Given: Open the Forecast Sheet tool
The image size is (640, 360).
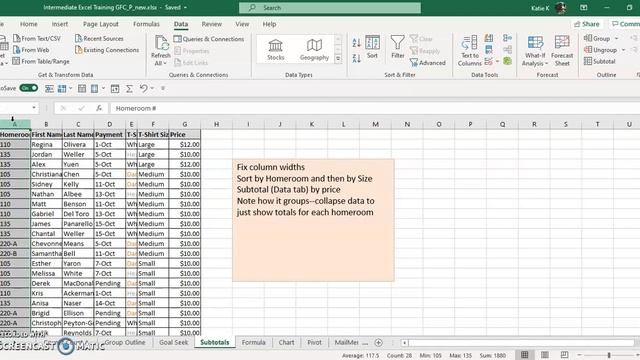Looking at the screenshot, I should pyautogui.click(x=562, y=51).
